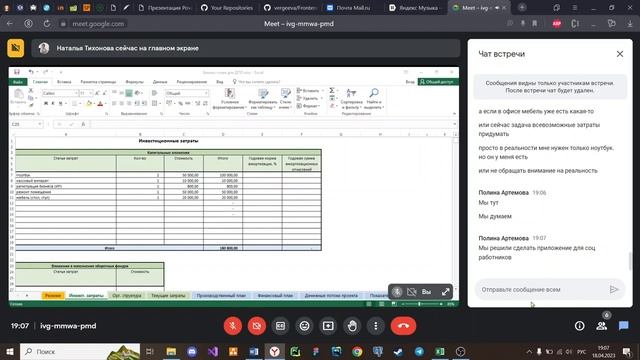The image size is (640, 360).
Task: Click the browser reload icon
Action: 47,24
